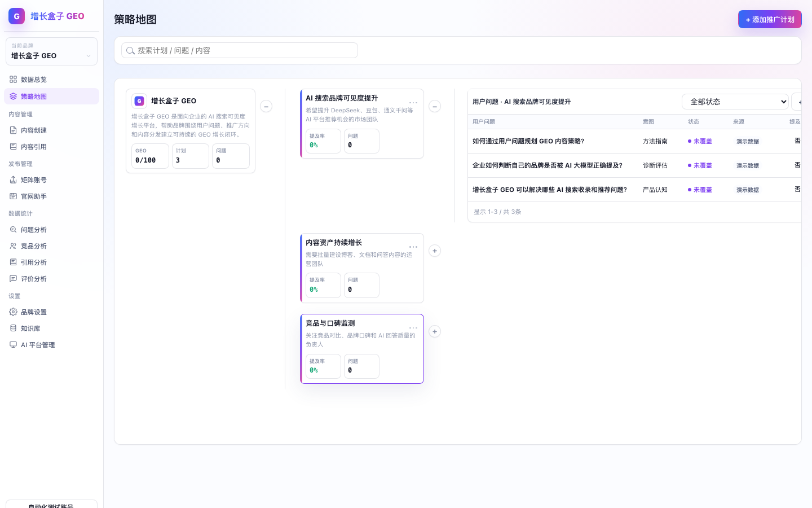Click the 品牌设置 gear icon
Image resolution: width=812 pixels, height=508 pixels.
[x=13, y=312]
